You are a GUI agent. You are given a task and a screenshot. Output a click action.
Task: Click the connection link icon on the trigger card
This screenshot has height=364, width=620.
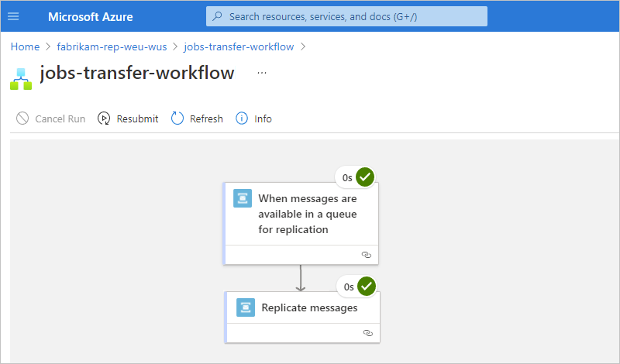coord(367,255)
